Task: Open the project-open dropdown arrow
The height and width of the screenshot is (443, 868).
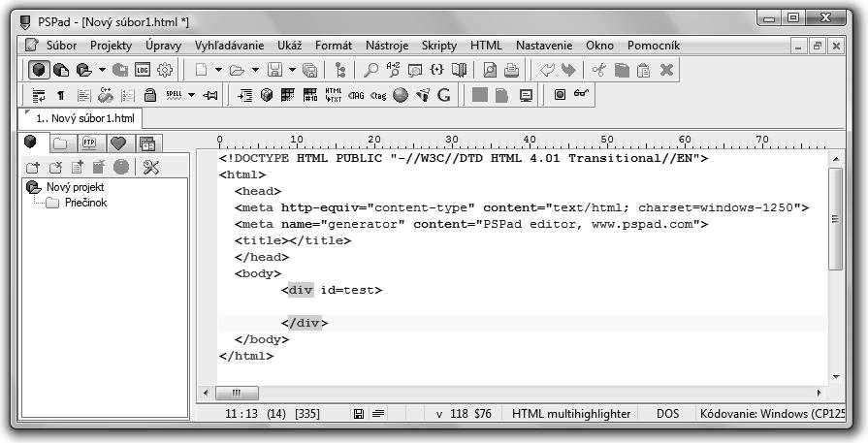Action: 102,70
